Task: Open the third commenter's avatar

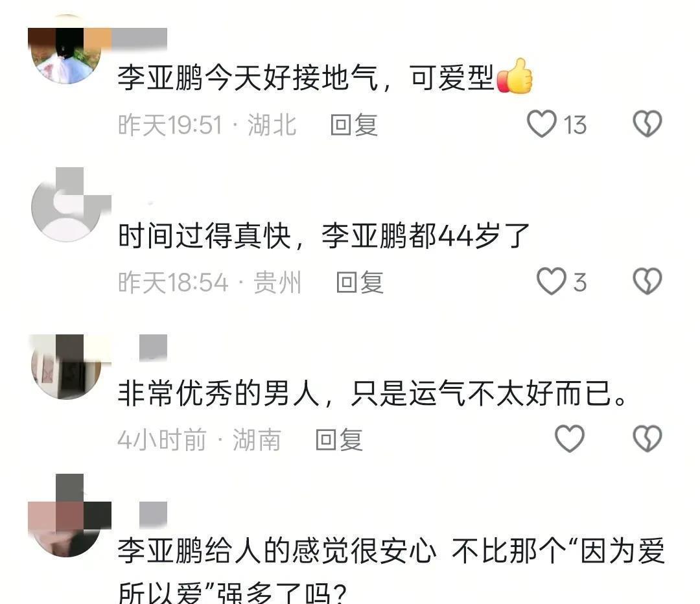Action: pos(67,367)
